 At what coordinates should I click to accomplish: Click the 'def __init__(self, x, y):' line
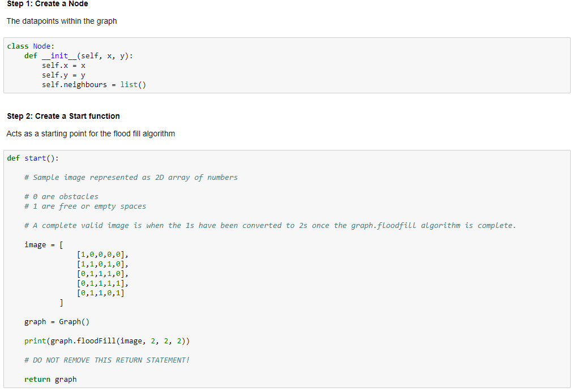pos(79,55)
